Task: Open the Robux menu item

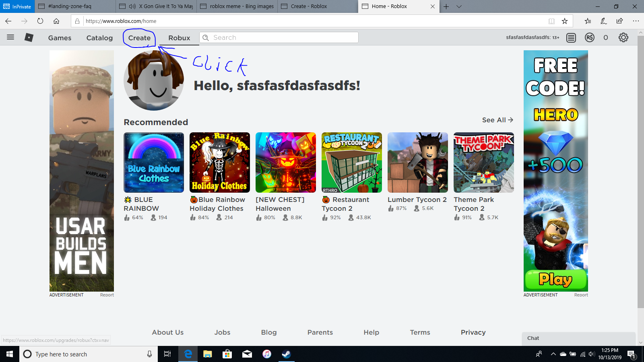Action: (x=179, y=38)
